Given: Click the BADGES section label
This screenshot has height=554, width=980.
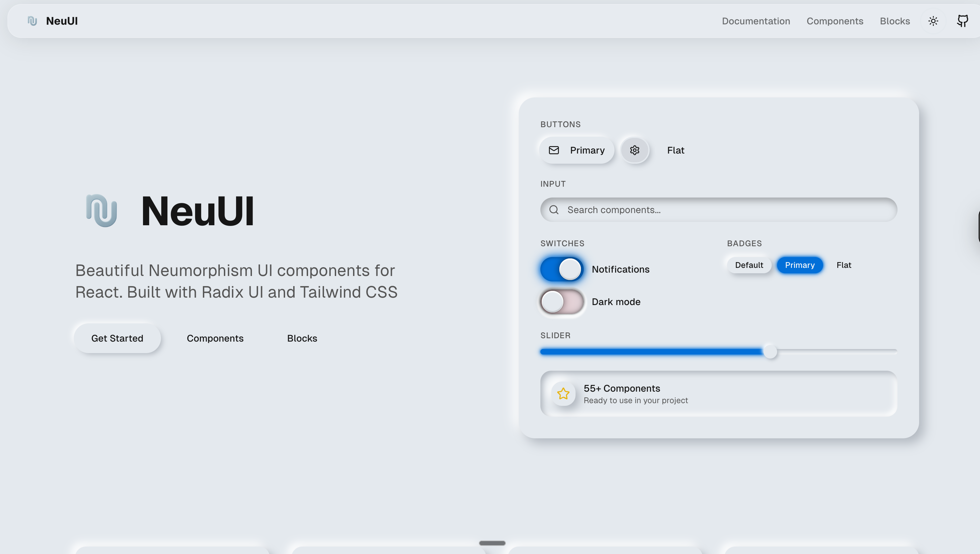Looking at the screenshot, I should point(744,244).
